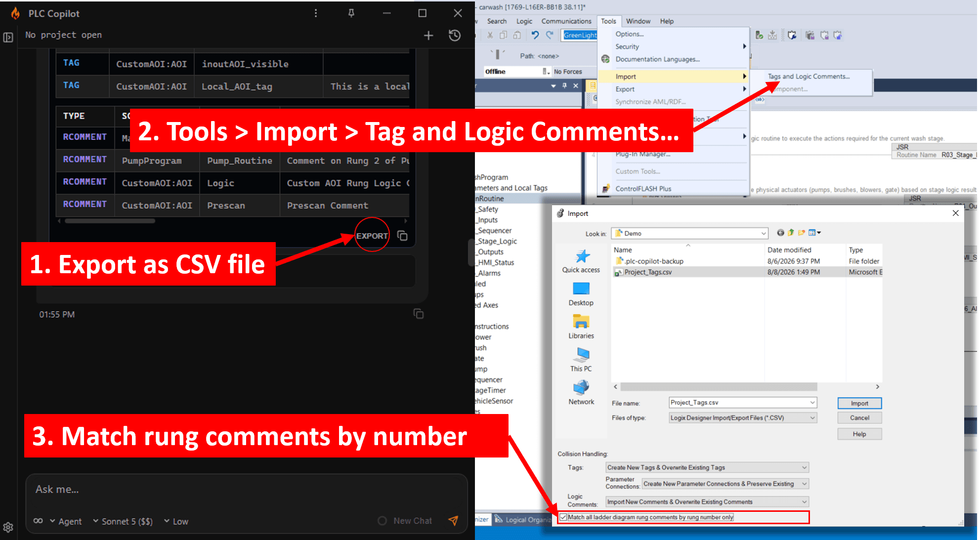Click Help in the Import dialog

(x=859, y=434)
